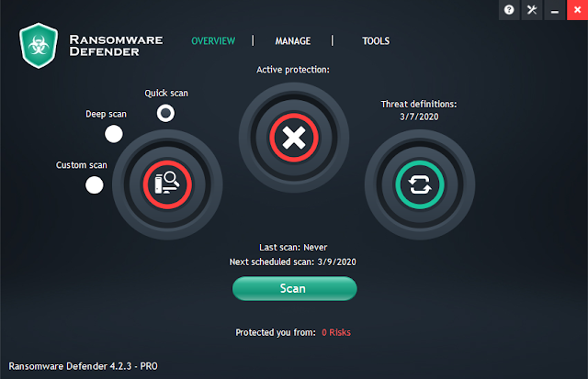Update threat definitions via green refresh icon
Image resolution: width=588 pixels, height=379 pixels.
point(420,184)
